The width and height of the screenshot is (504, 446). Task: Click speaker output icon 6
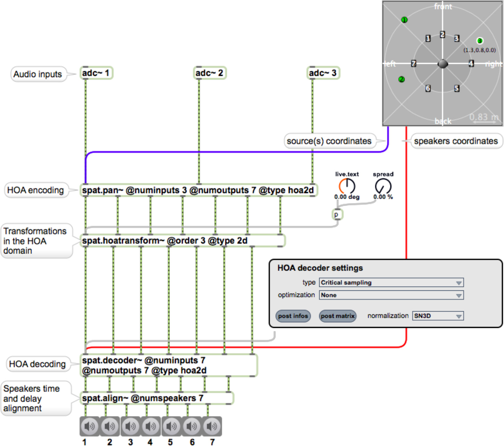(x=191, y=426)
